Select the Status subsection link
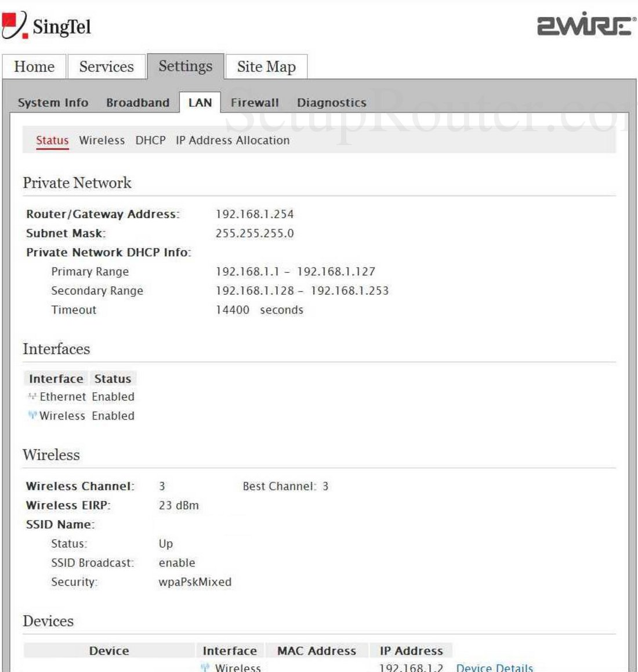638x672 pixels. pyautogui.click(x=51, y=140)
